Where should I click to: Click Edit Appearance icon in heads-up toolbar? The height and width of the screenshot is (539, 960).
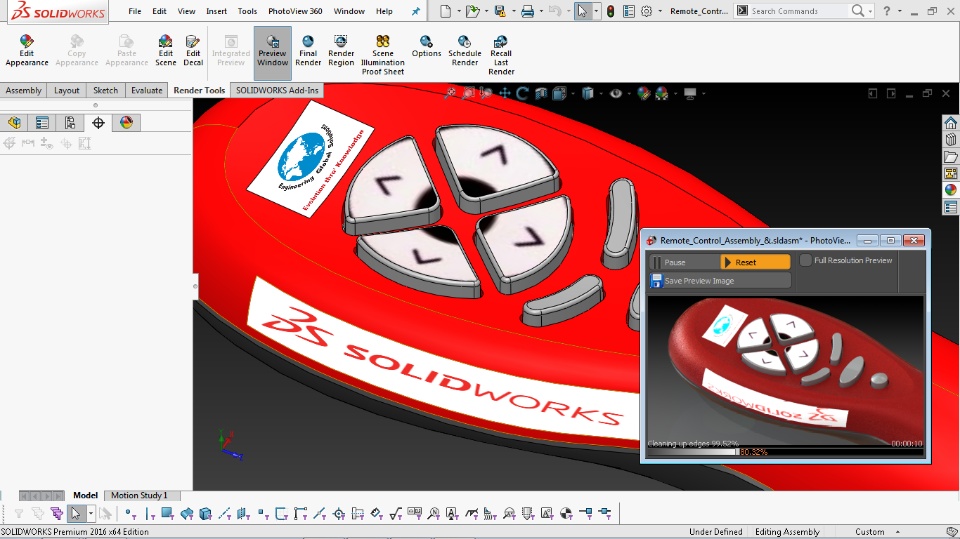643,93
